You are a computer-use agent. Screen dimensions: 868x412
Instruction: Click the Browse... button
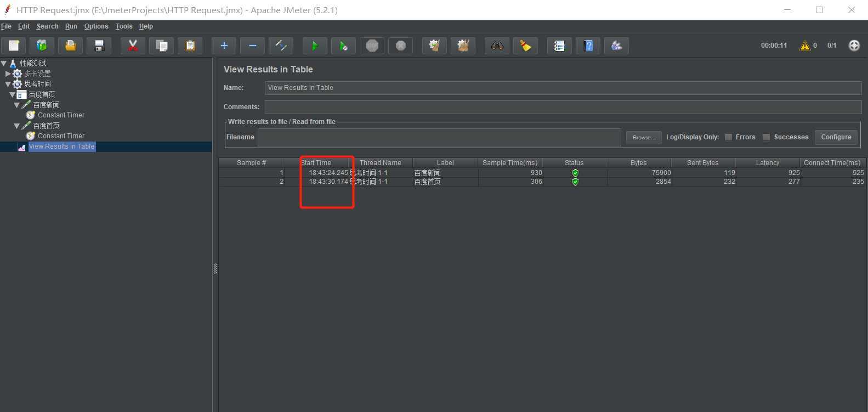(643, 137)
